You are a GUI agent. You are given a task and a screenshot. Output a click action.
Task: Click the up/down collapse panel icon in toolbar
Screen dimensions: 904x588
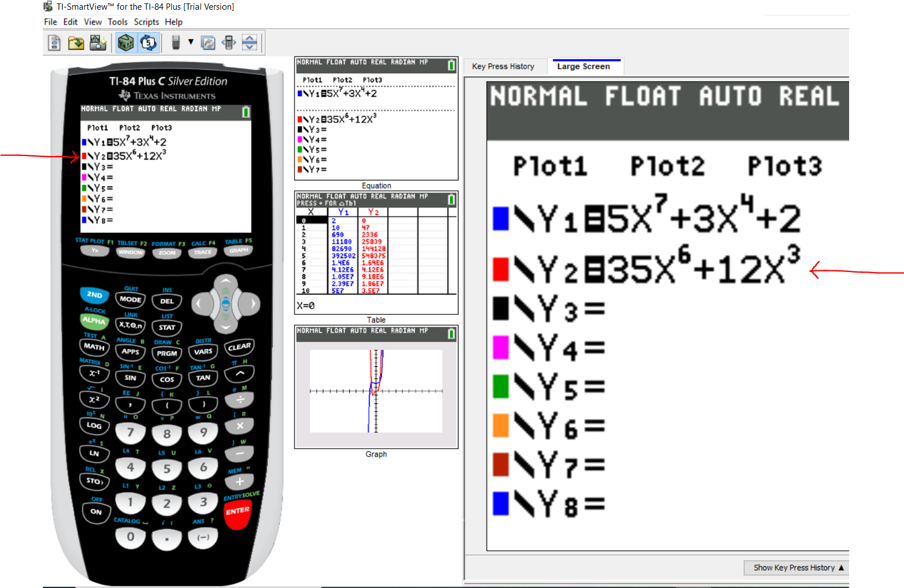point(249,43)
